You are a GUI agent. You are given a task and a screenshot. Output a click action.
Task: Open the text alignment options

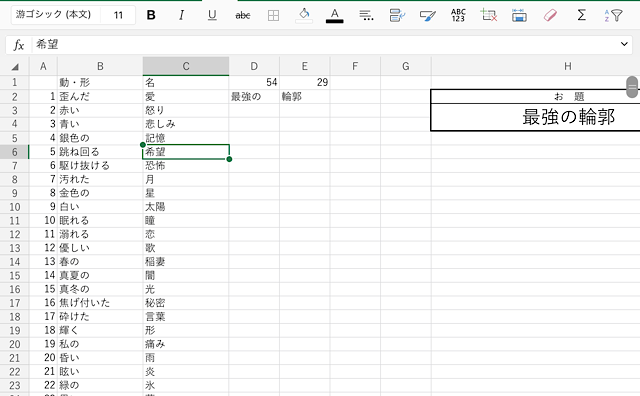(x=366, y=16)
